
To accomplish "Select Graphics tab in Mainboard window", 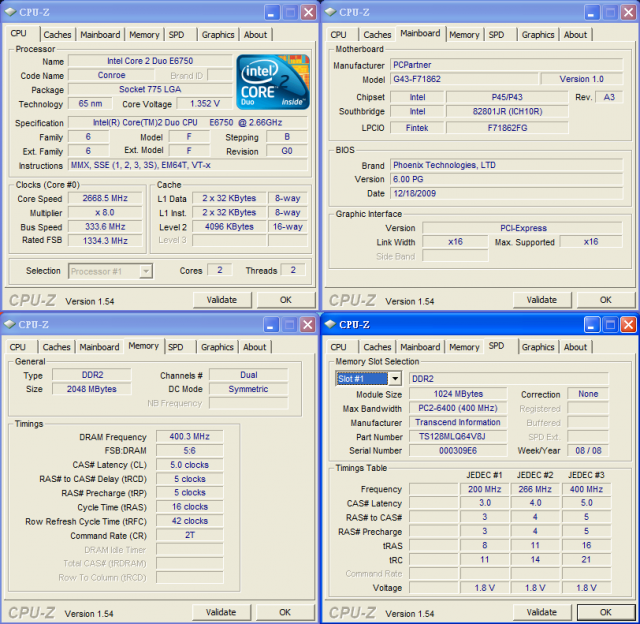I will pos(538,35).
